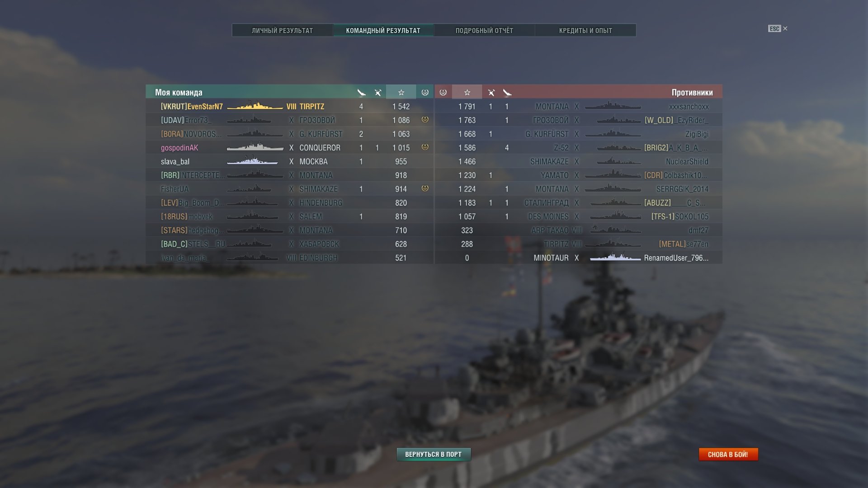The width and height of the screenshot is (868, 488).
Task: Click the enemy team's achievements wreath header icon
Action: click(443, 92)
